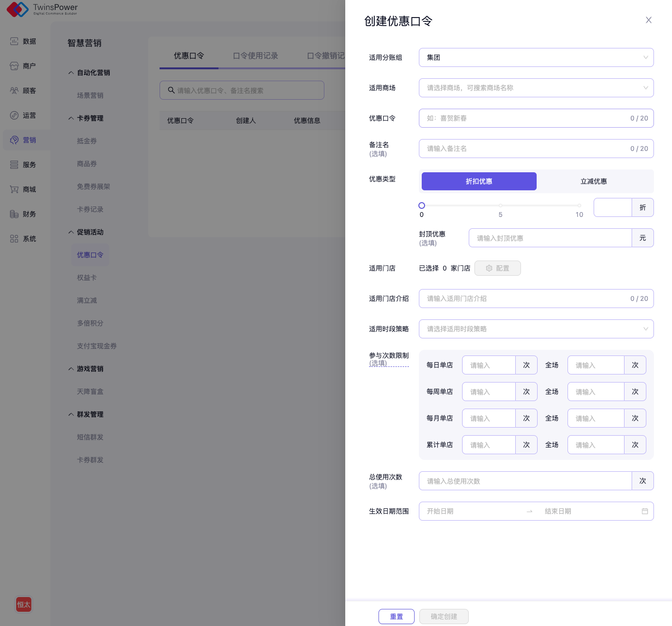Switch to the 立减优惠 discount type
This screenshot has width=672, height=626.
pyautogui.click(x=594, y=181)
